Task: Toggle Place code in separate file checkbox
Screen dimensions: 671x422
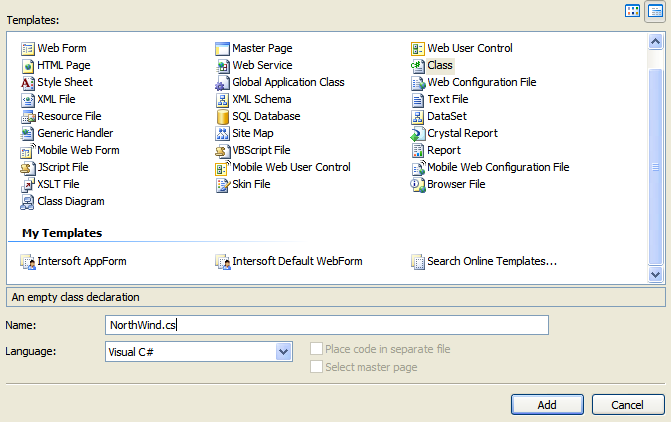Action: 316,349
